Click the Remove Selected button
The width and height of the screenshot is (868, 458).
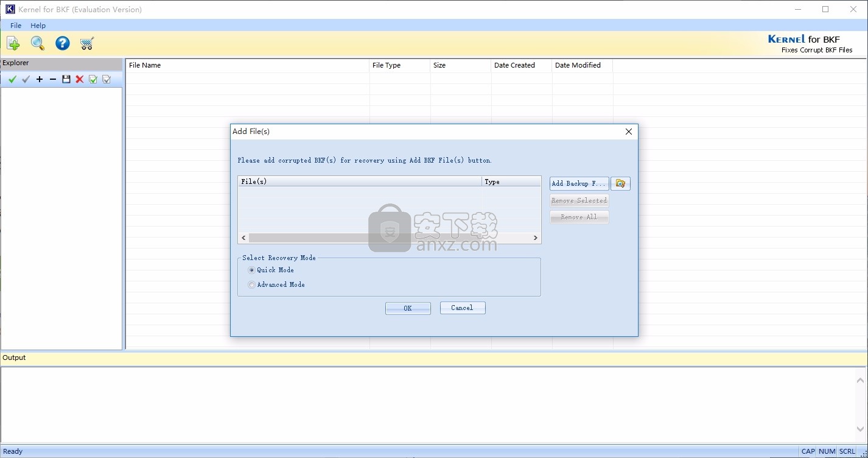click(579, 200)
